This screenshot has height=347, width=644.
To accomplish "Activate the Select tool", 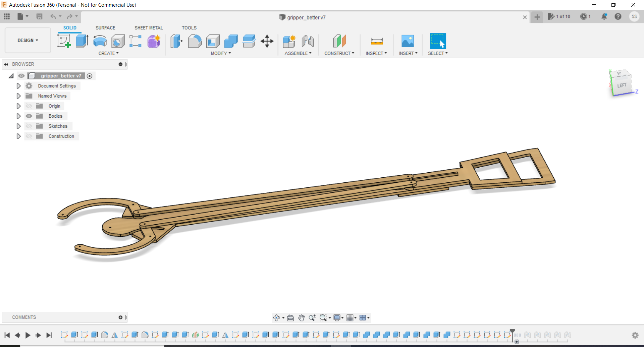I will tap(438, 41).
